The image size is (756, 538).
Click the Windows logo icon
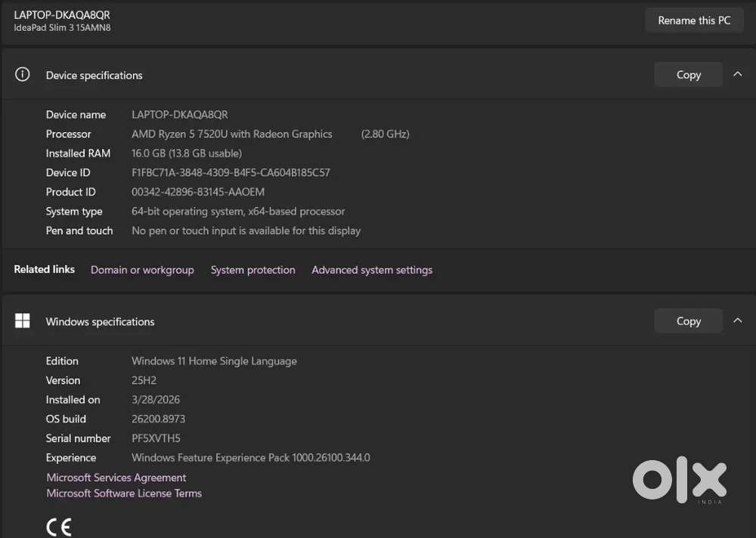coord(22,320)
